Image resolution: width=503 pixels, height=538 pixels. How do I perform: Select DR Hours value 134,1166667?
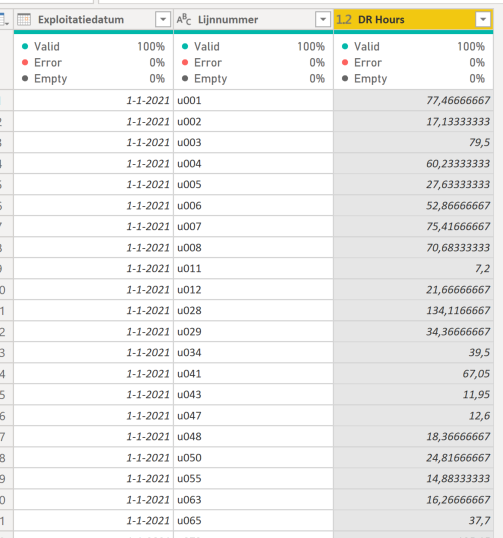pos(413,311)
